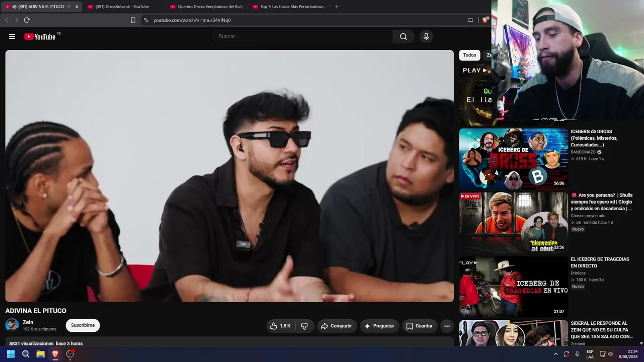Open the cast/screen icon in the address bar
Screen dimensions: 644x362
[470, 20]
